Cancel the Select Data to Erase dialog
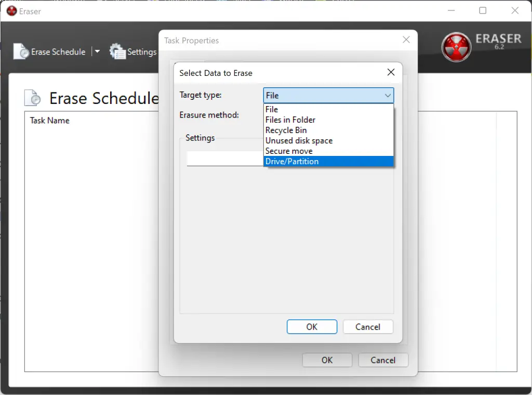The width and height of the screenshot is (532, 395). point(368,326)
